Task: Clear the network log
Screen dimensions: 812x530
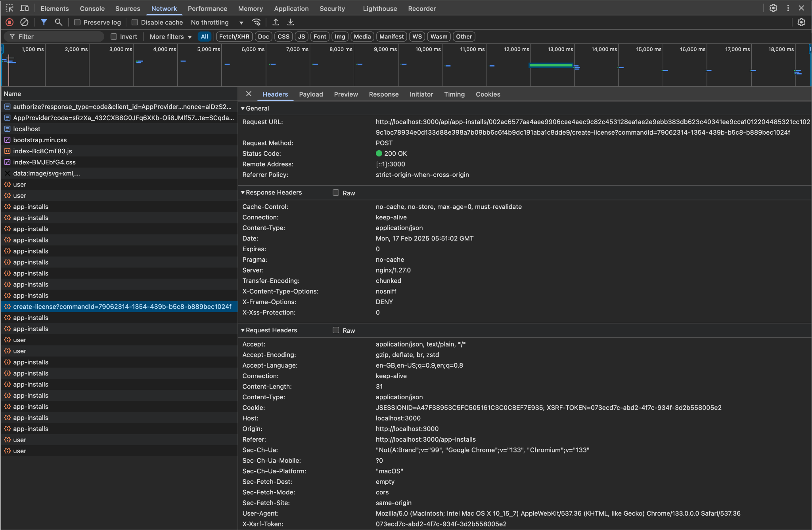Action: pyautogui.click(x=25, y=22)
